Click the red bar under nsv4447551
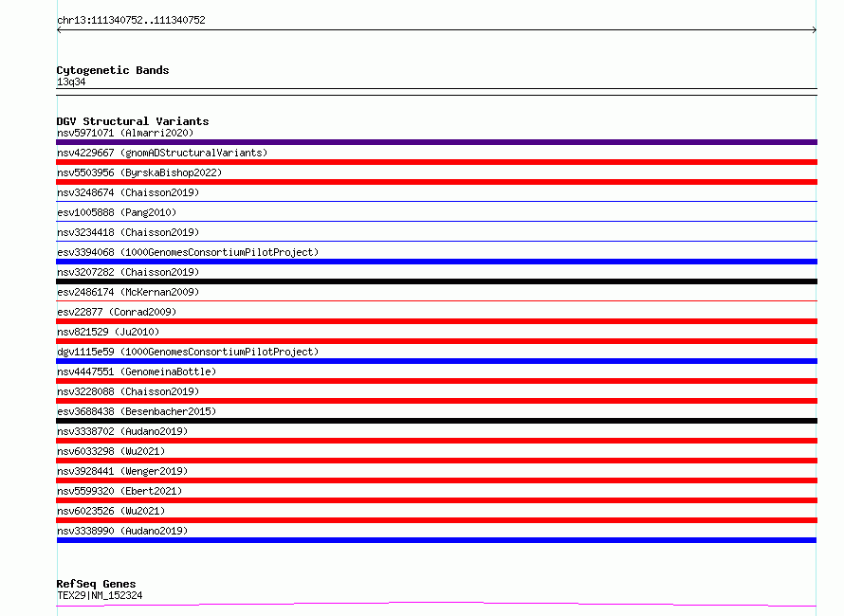The width and height of the screenshot is (844, 616). (x=436, y=381)
